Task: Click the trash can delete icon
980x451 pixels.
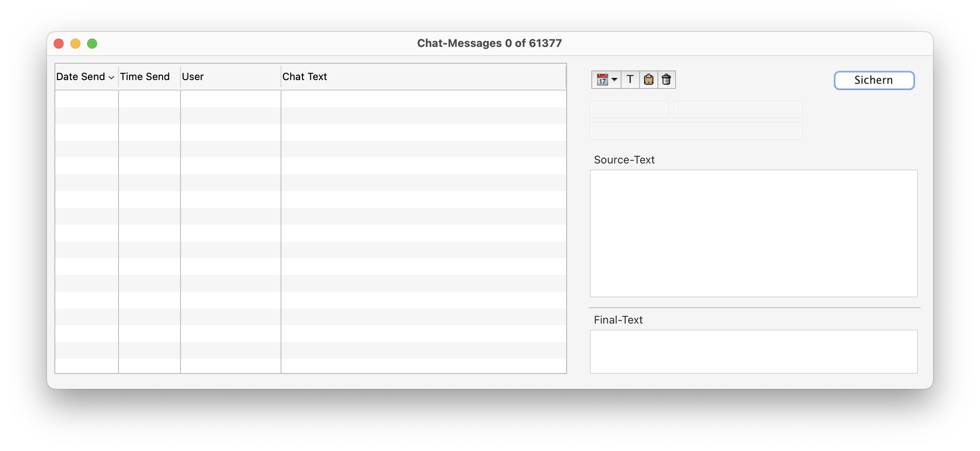Action: [x=666, y=80]
